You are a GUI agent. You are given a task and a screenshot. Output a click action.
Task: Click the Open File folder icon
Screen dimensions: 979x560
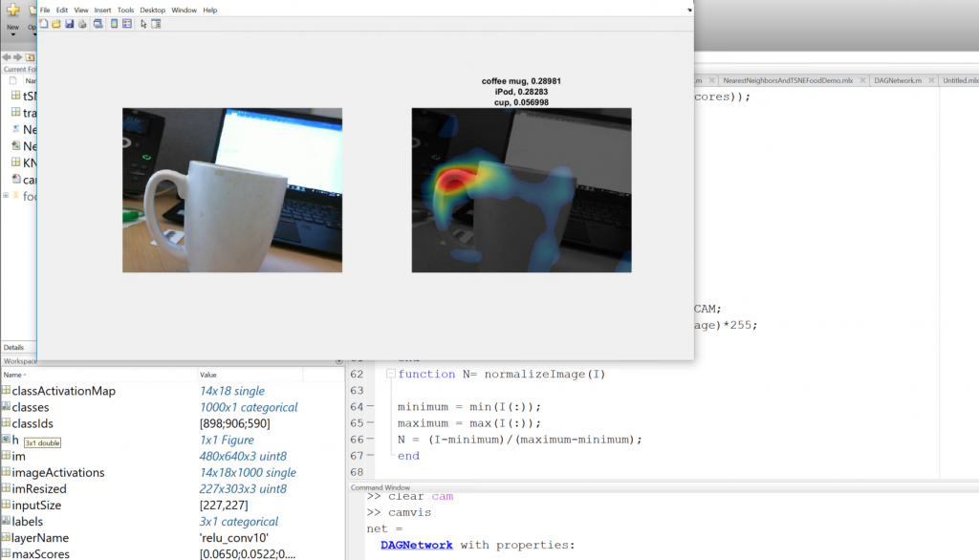56,24
